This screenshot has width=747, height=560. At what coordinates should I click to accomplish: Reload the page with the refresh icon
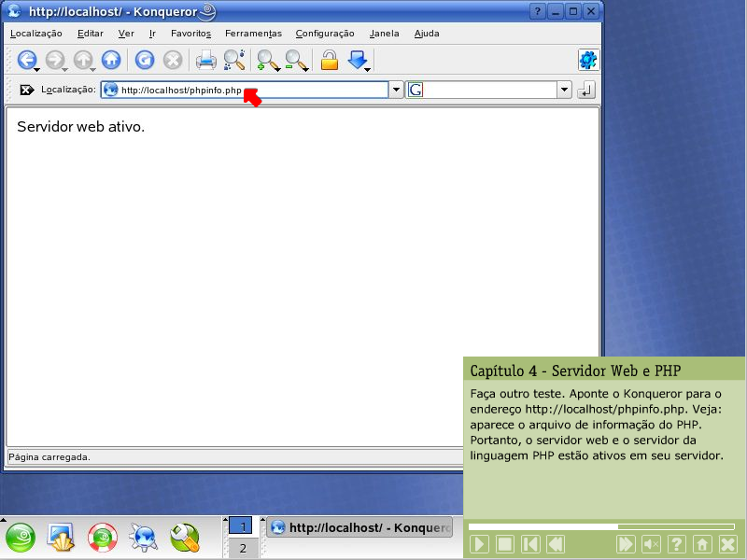point(145,61)
